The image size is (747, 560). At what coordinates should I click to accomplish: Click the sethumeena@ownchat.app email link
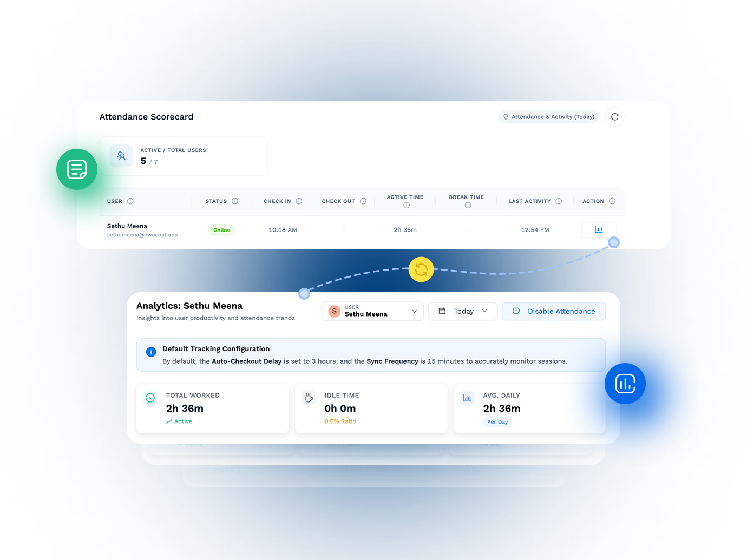tap(142, 234)
